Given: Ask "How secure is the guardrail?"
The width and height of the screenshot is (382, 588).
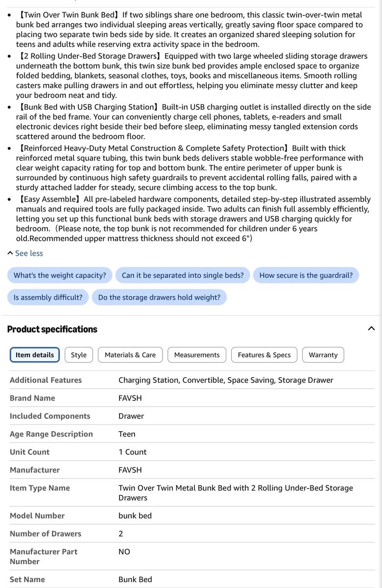Looking at the screenshot, I should (306, 275).
